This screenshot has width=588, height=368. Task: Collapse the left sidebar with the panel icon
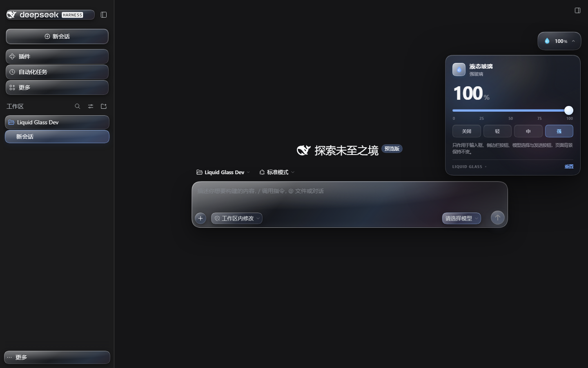tap(104, 15)
